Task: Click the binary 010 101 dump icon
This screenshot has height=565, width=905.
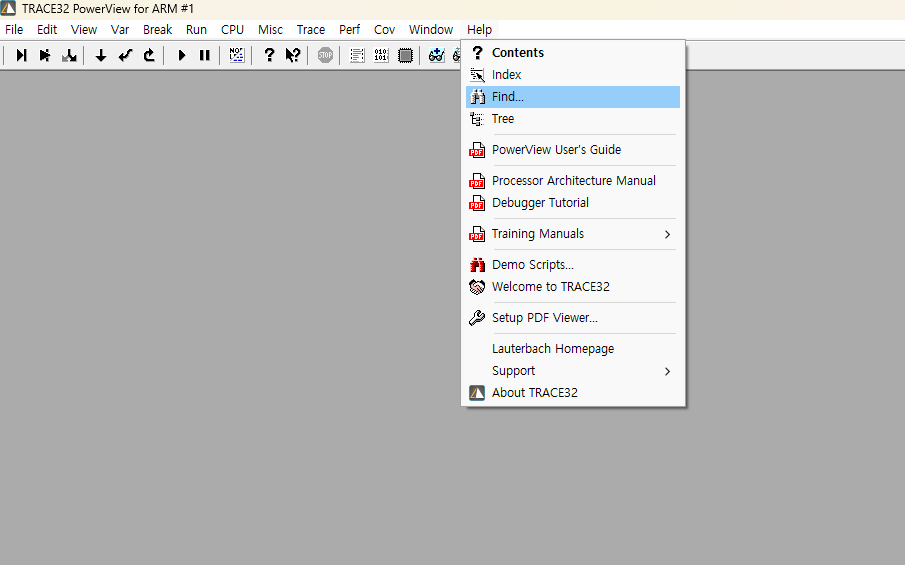Action: coord(381,56)
